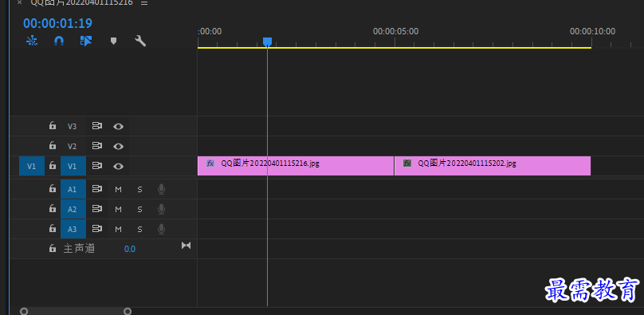Toggle sync lock on A1
Viewport: 644px width, 315px height.
point(97,189)
